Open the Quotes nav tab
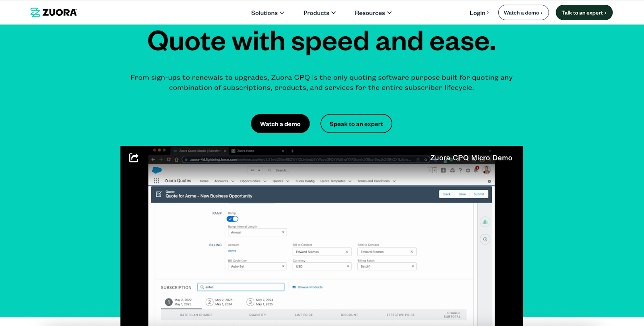Image resolution: width=644 pixels, height=326 pixels. click(278, 181)
